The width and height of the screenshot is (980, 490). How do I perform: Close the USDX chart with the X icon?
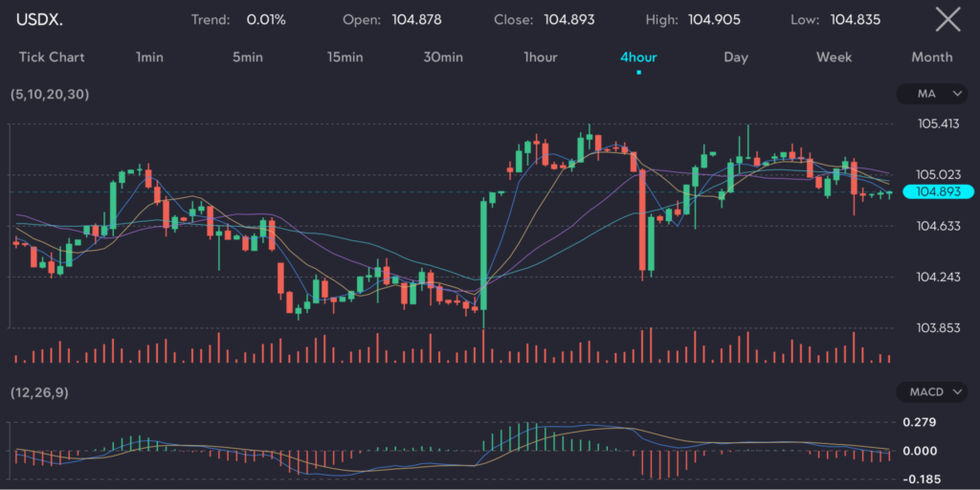click(x=947, y=19)
